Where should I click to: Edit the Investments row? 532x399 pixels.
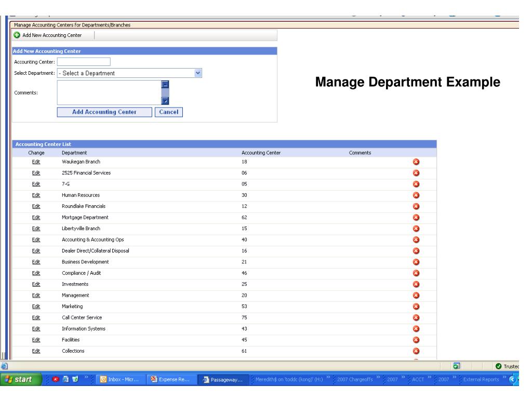pos(36,284)
